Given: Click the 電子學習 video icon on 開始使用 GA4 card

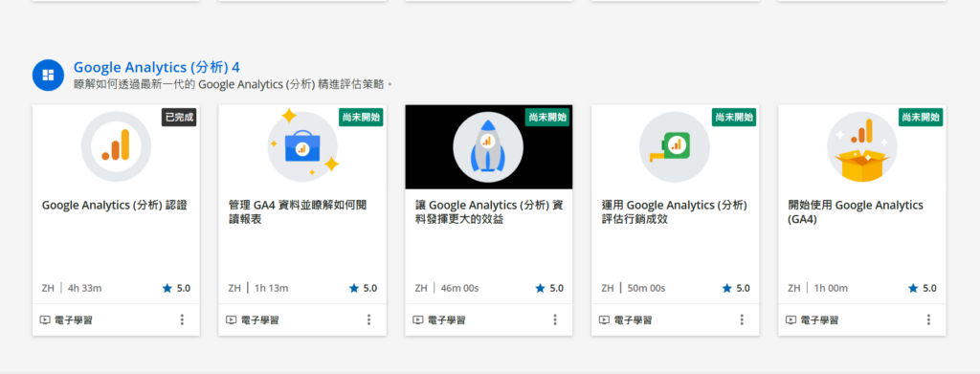Looking at the screenshot, I should pos(791,319).
